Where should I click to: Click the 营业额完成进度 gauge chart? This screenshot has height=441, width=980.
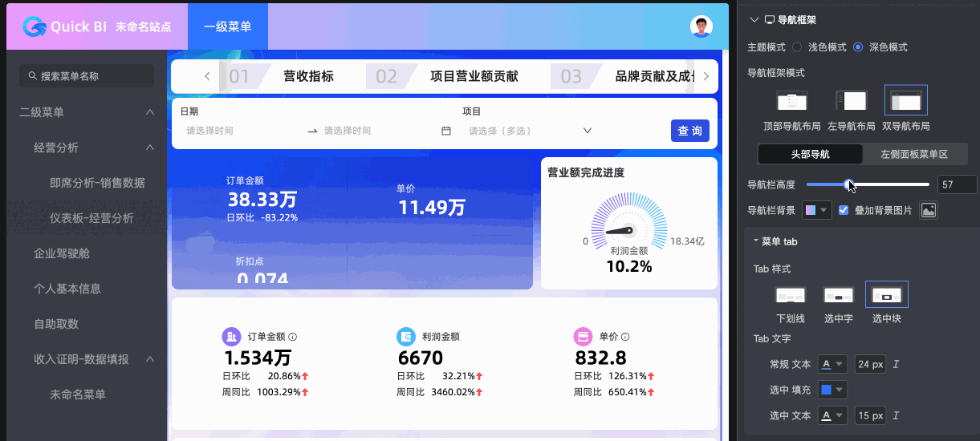629,224
